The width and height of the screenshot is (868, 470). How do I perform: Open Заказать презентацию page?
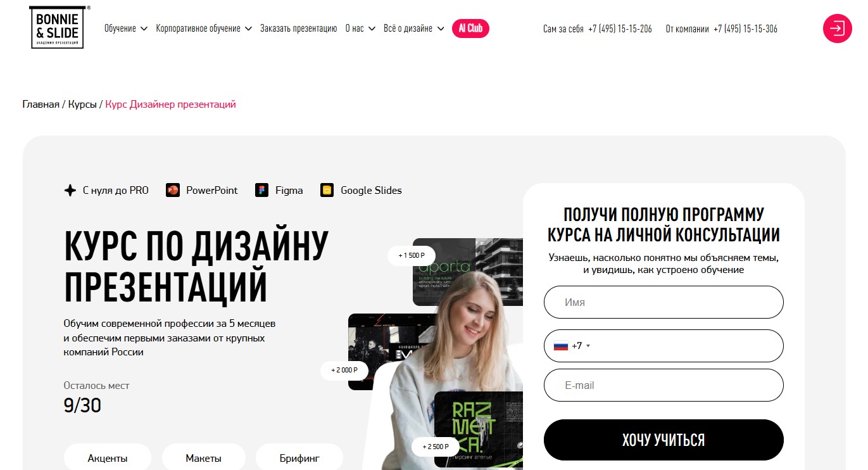298,29
